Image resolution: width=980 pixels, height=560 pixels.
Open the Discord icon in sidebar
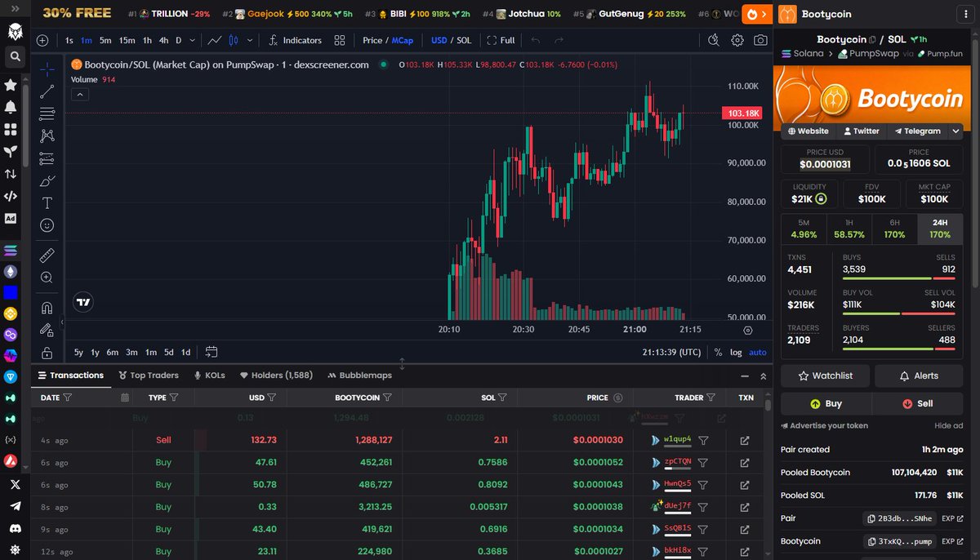tap(15, 528)
